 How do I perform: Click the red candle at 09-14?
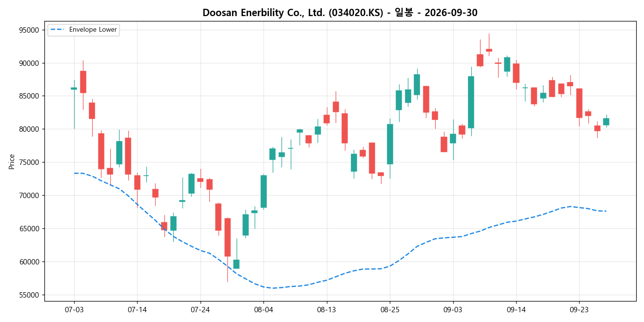click(516, 73)
